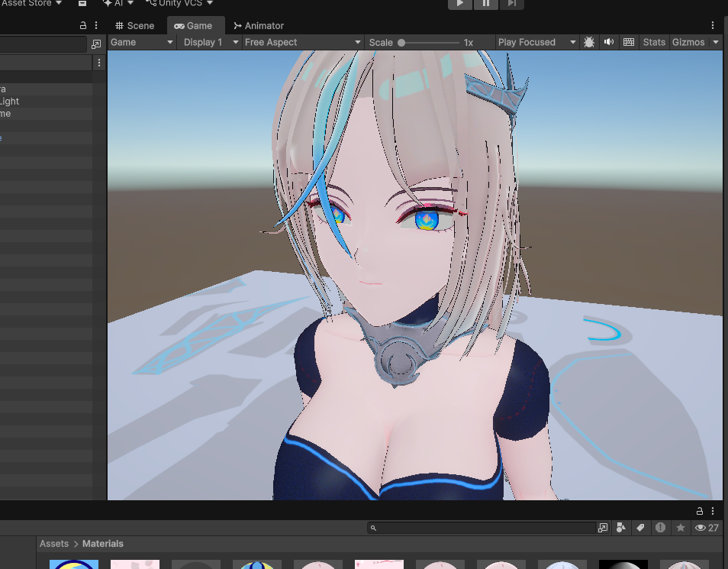728x569 pixels.
Task: Open the AI menu dropdown
Action: (x=118, y=3)
